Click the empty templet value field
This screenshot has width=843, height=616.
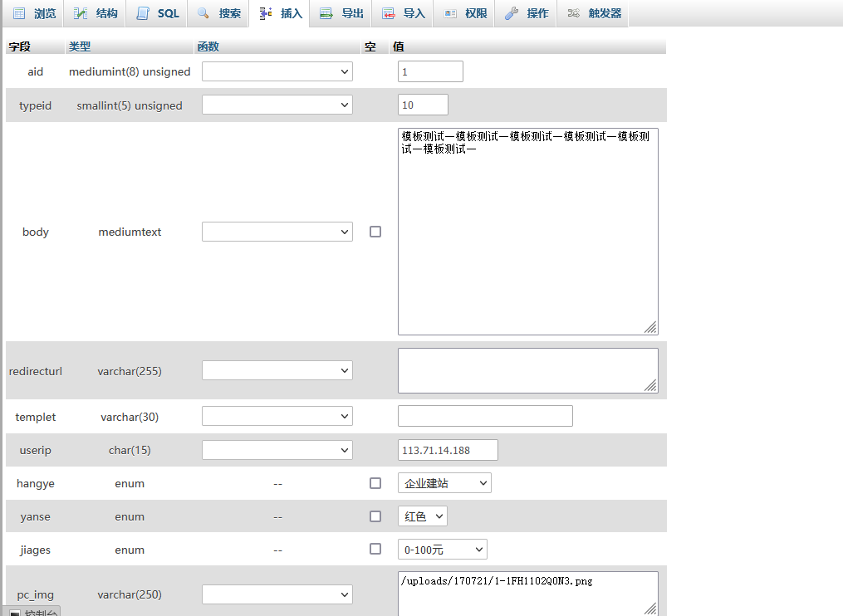486,416
